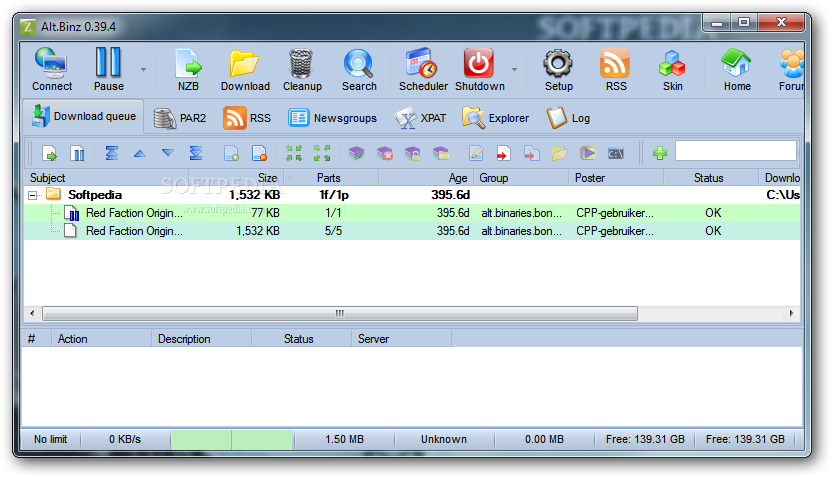Select the 1,532 KB Red Faction file row
Image resolution: width=832 pixels, height=478 pixels.
pos(412,231)
